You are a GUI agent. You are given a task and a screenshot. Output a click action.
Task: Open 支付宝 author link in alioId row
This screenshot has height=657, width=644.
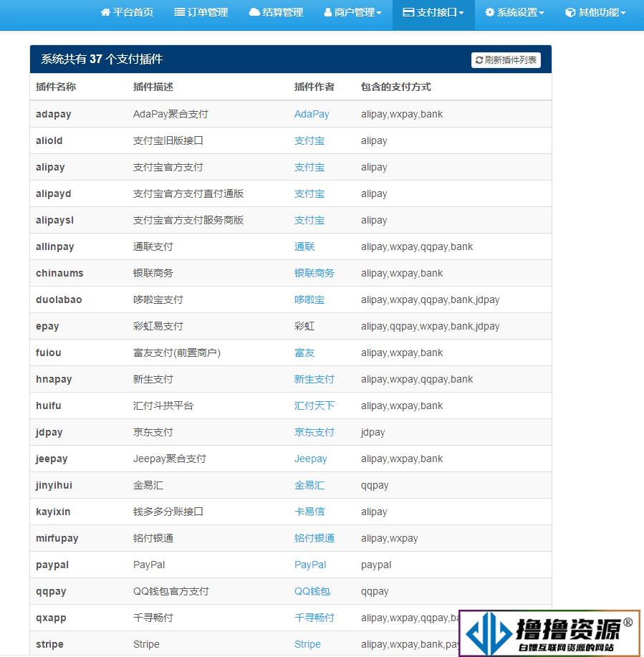[309, 140]
